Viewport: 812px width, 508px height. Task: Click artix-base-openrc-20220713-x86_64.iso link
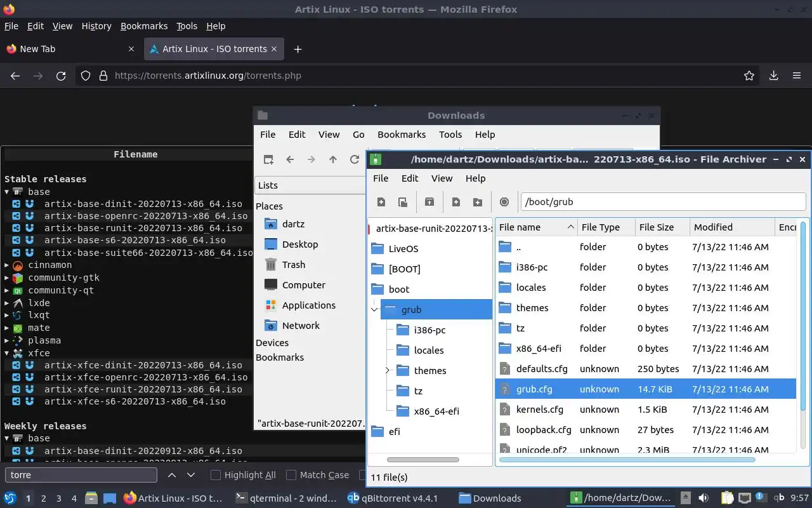click(x=145, y=216)
